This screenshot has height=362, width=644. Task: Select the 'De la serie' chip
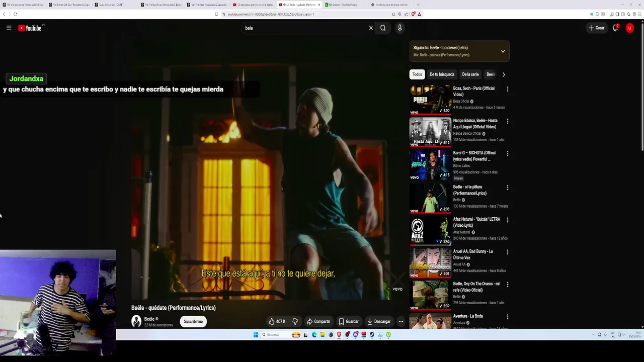[470, 74]
